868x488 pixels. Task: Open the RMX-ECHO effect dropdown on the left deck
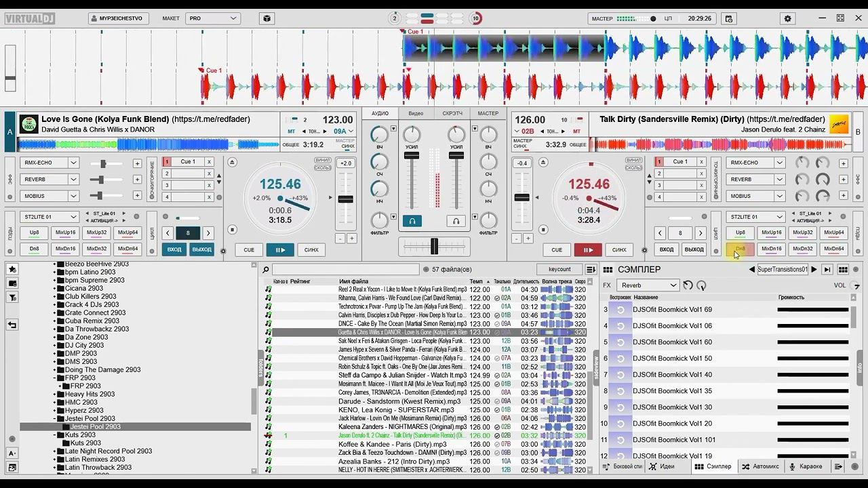click(x=73, y=163)
